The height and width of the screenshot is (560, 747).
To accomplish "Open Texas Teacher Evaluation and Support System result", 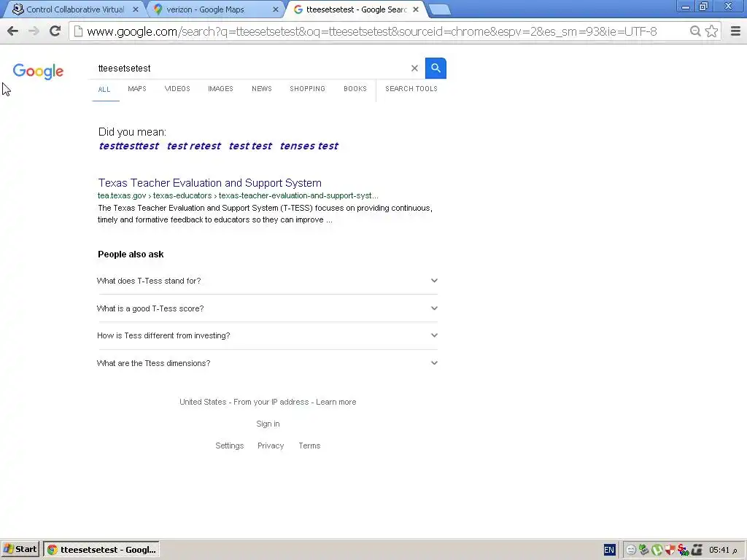I will [209, 183].
